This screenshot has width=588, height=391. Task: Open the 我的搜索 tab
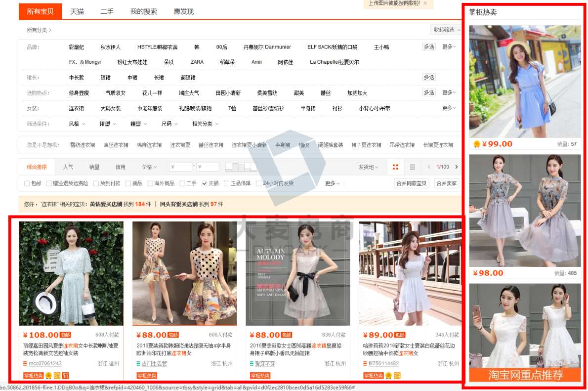[144, 12]
